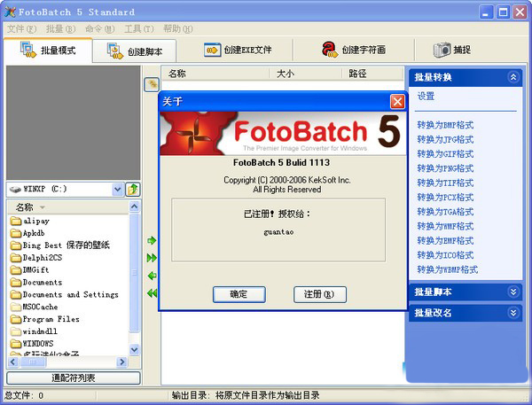Sort folders by 名称 column header
Viewport: 532px width, 405px height.
(68, 206)
